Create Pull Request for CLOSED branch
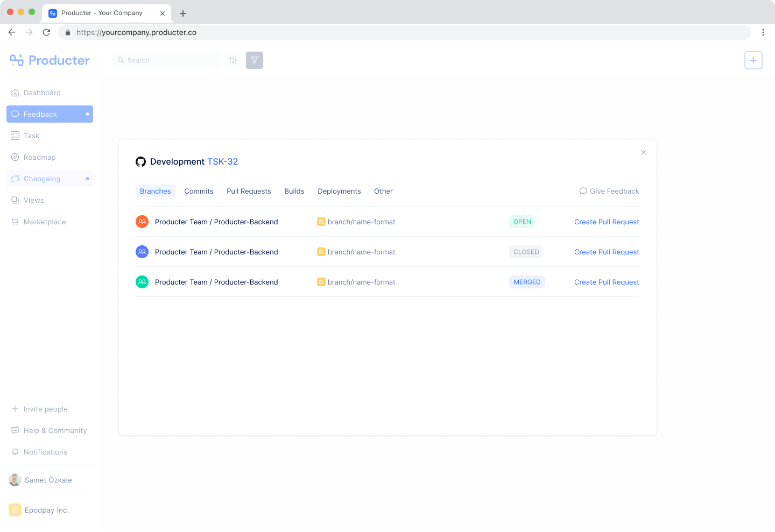The width and height of the screenshot is (775, 532). (x=607, y=252)
